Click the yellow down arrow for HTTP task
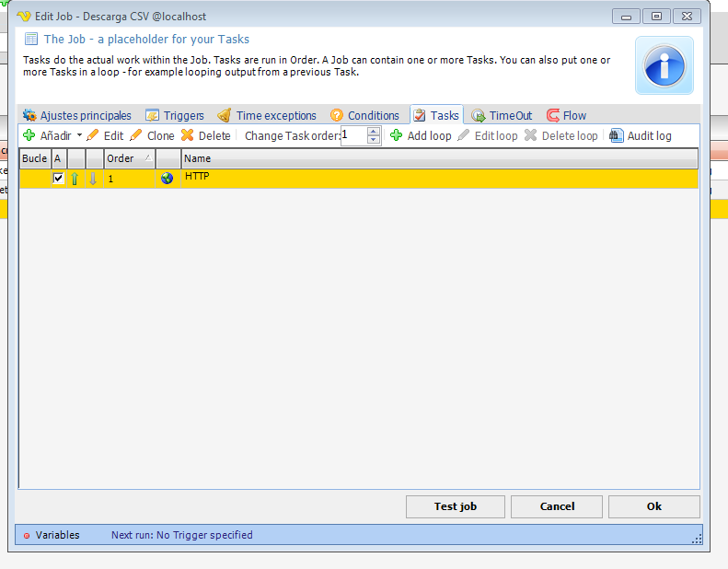 coord(93,179)
